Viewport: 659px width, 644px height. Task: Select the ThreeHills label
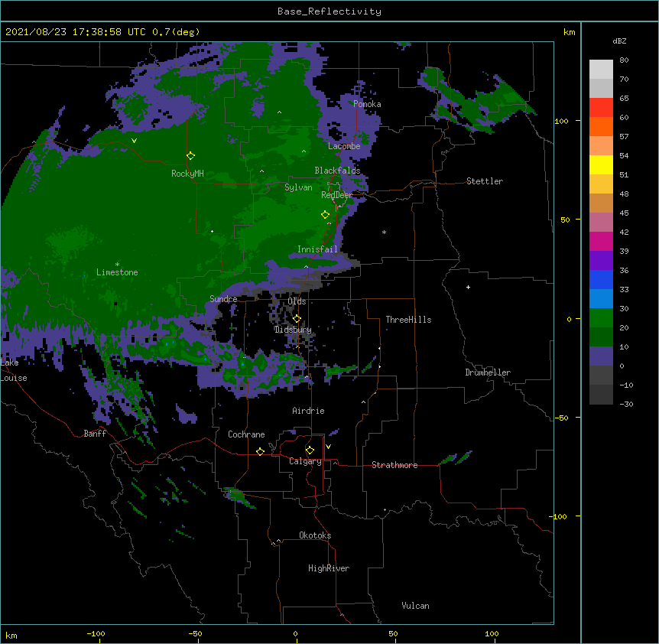pos(408,320)
